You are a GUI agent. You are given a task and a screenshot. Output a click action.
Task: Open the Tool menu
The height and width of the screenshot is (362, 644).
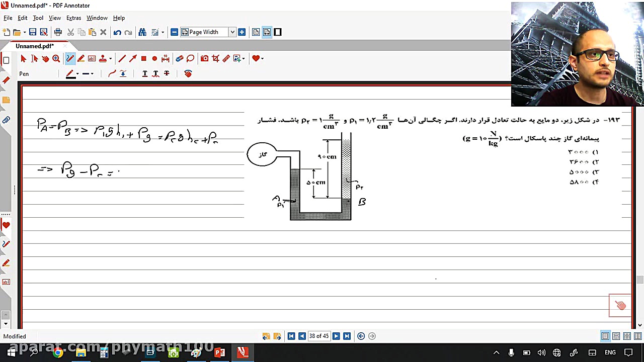coord(38,18)
